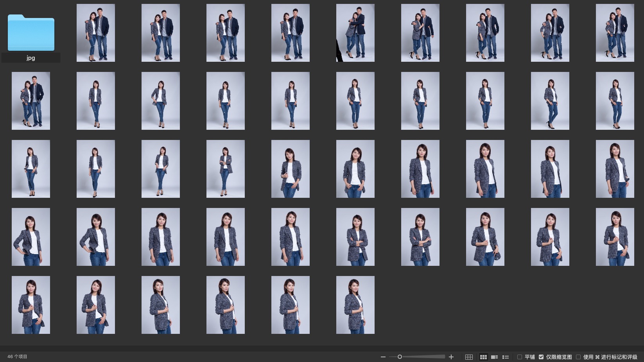Select the last thumbnail in the fourth row

[x=615, y=237]
